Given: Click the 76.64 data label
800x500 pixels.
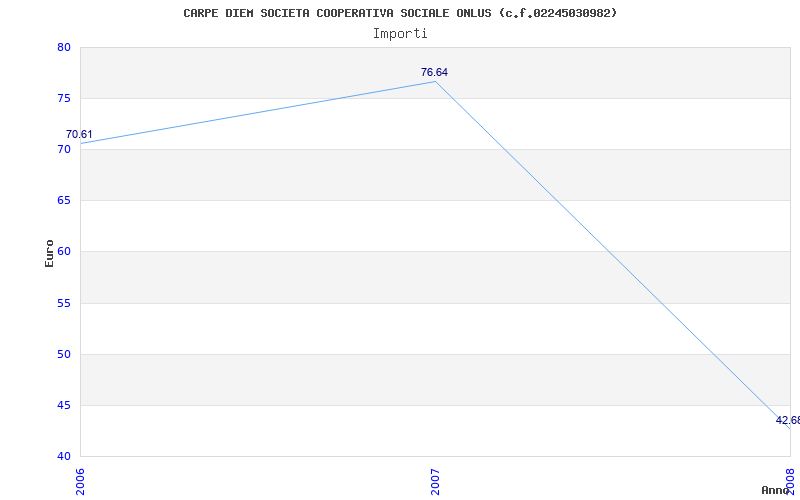Looking at the screenshot, I should pos(434,72).
